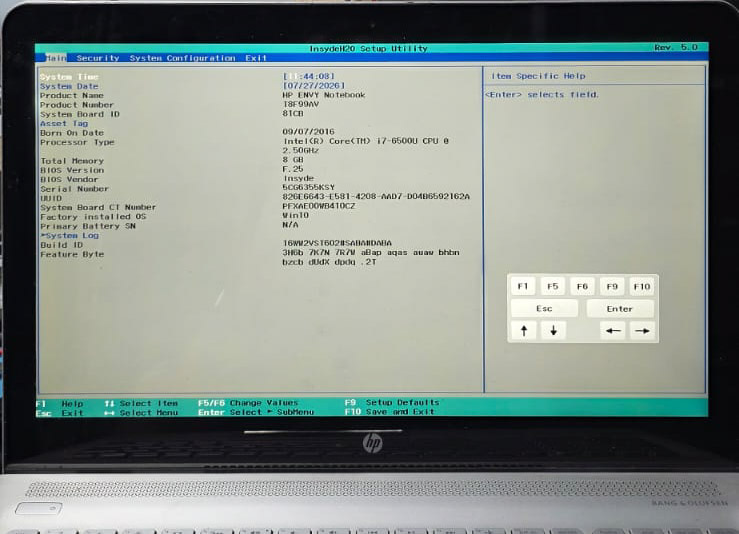Click the F.25 BIOS version value

click(293, 169)
